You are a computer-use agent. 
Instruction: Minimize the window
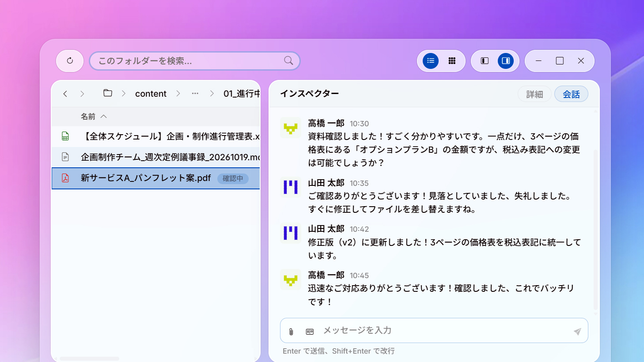point(538,61)
